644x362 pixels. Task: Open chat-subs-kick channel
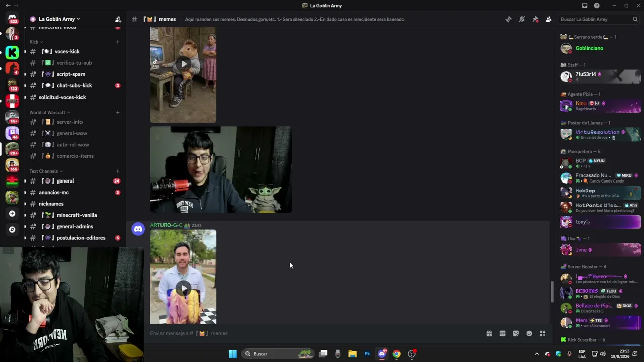pos(74,85)
